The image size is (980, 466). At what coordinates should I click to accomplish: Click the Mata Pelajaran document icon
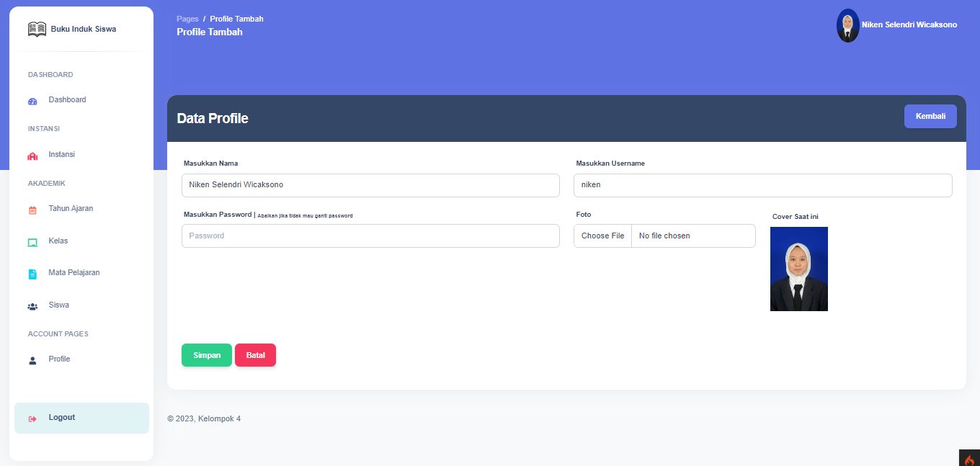(32, 274)
